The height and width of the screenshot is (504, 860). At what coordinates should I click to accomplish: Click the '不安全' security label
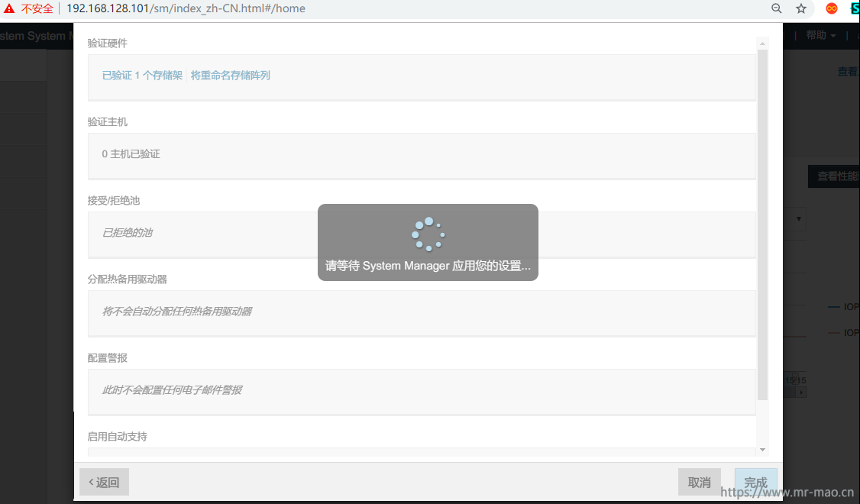tap(37, 8)
